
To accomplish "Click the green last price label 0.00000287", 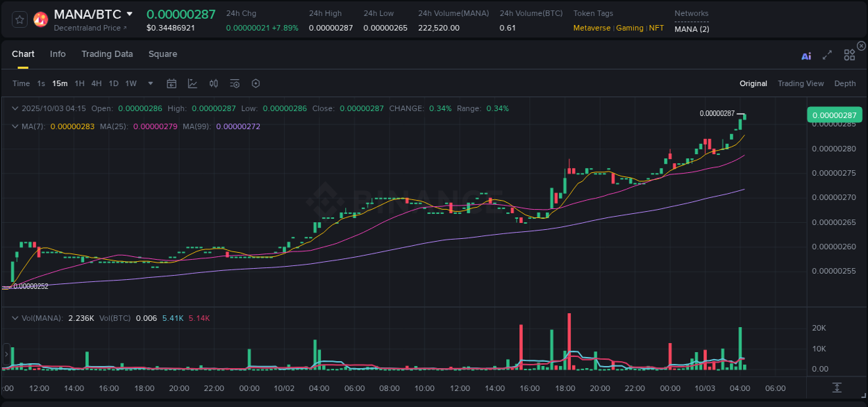I will point(833,114).
